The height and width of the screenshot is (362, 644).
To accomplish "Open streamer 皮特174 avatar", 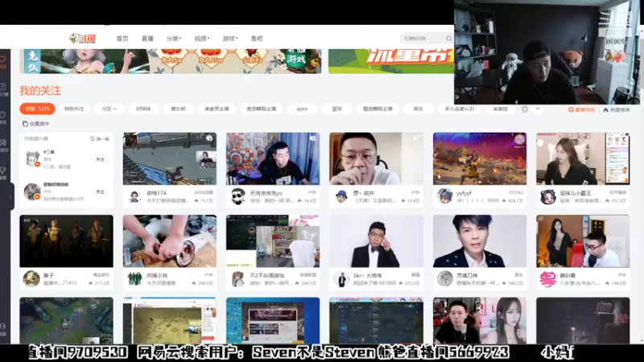I will [134, 196].
